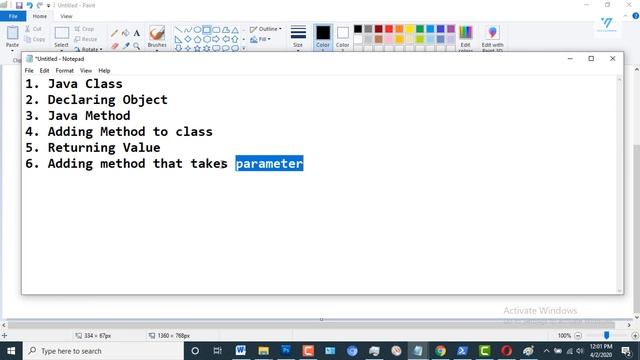Click the zoom out minus button
Viewport: 640px width, 360px height.
[x=578, y=336]
